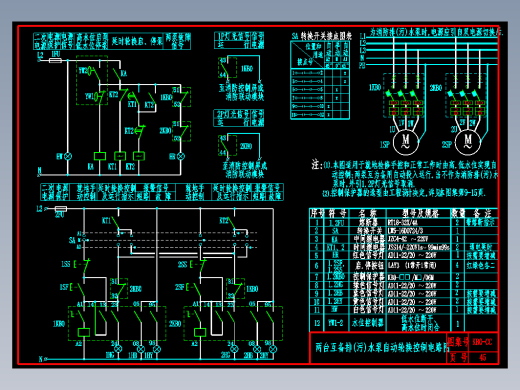Click the SA 转换开关接点图表 heading

tap(322, 36)
